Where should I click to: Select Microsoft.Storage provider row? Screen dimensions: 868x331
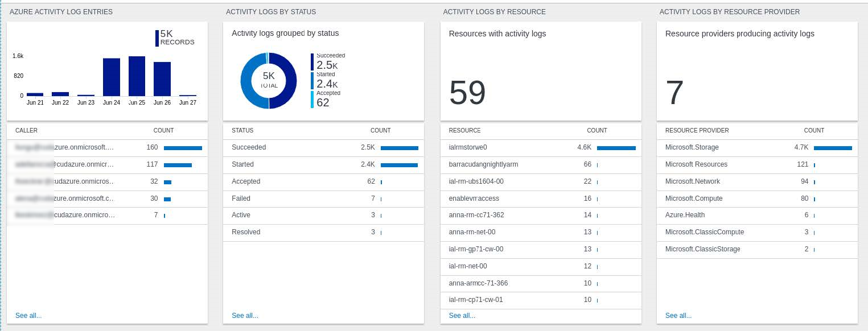(757, 147)
